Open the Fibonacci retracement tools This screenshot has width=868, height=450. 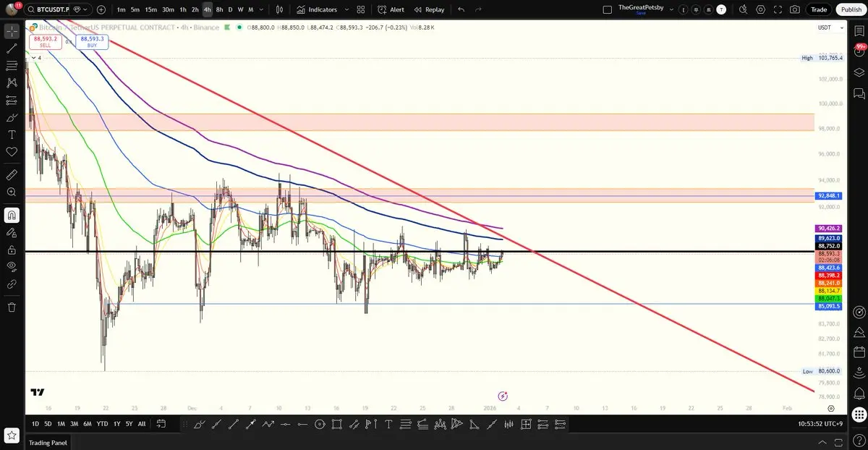(x=12, y=66)
